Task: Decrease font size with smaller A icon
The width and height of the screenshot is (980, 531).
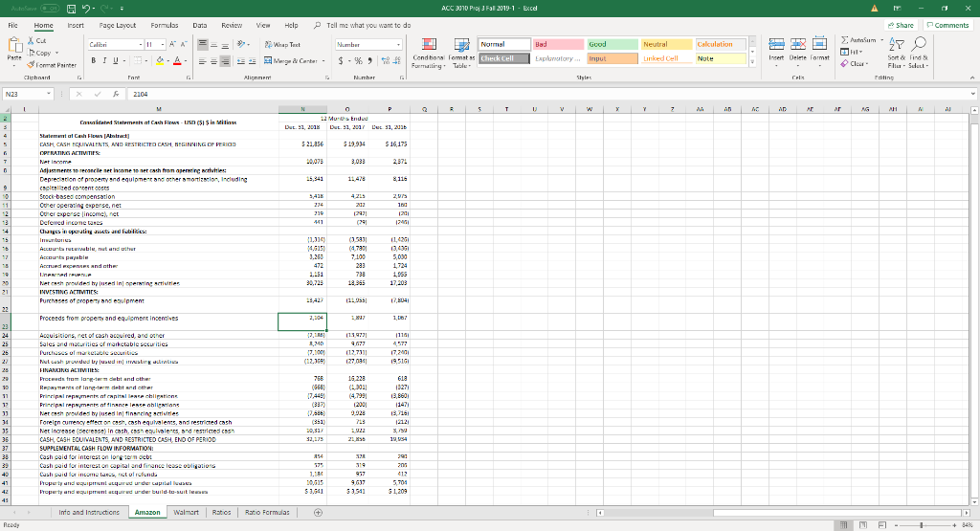Action: click(x=185, y=44)
